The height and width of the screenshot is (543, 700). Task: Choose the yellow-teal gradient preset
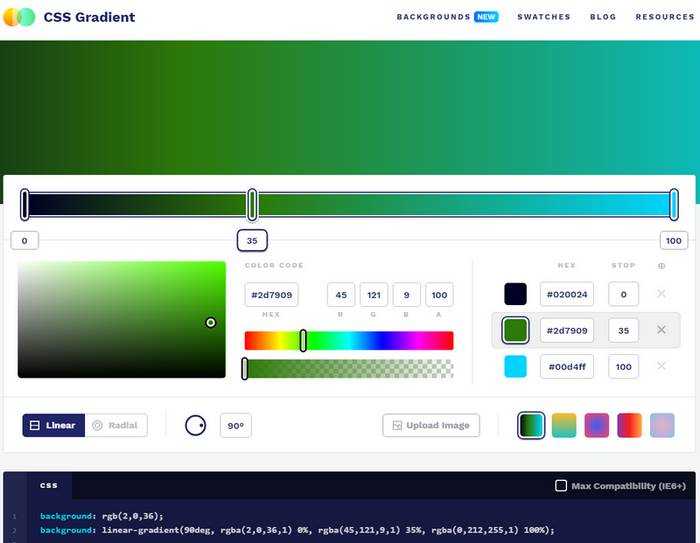[x=564, y=425]
